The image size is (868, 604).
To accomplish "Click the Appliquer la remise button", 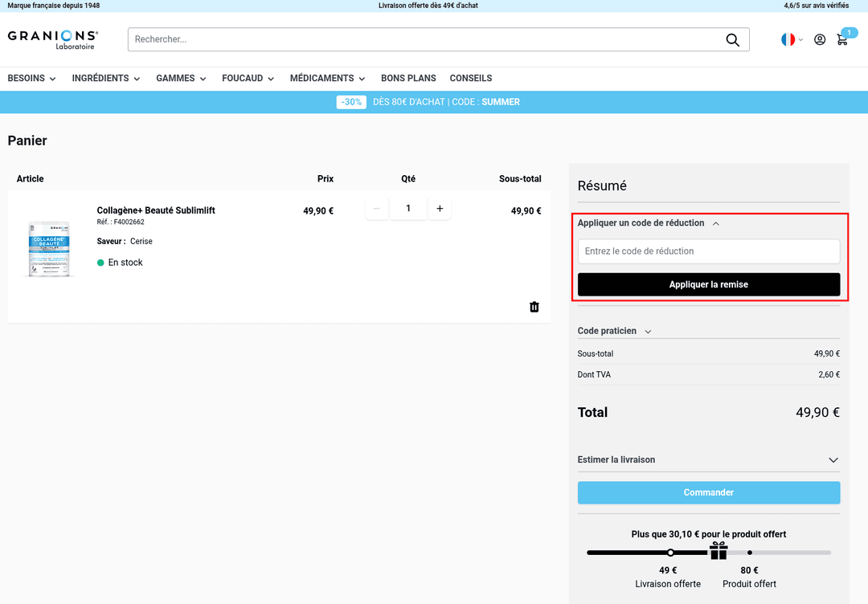I will [709, 284].
